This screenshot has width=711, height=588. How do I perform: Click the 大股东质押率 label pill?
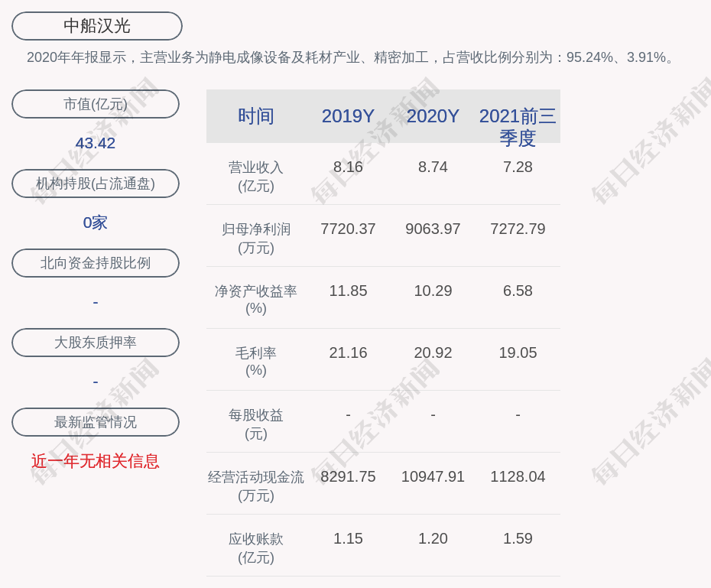click(x=96, y=343)
